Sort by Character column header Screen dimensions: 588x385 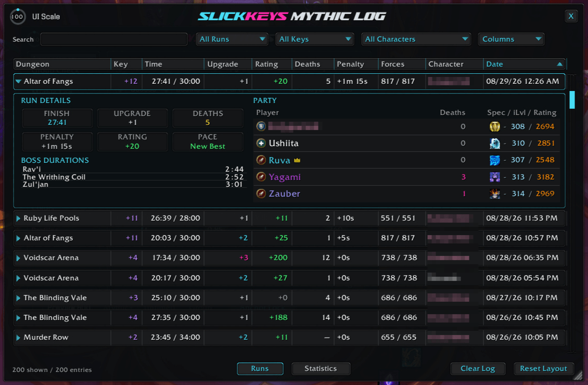coord(454,64)
